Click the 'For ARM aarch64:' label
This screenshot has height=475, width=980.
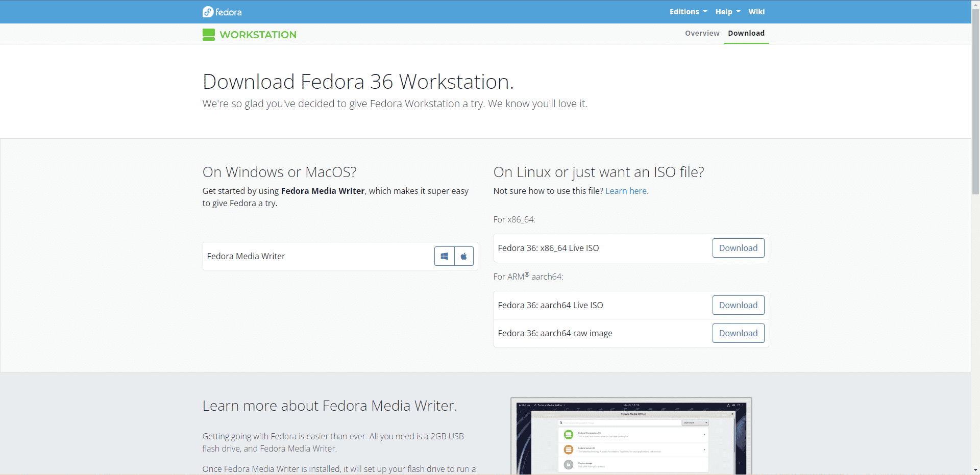[528, 276]
